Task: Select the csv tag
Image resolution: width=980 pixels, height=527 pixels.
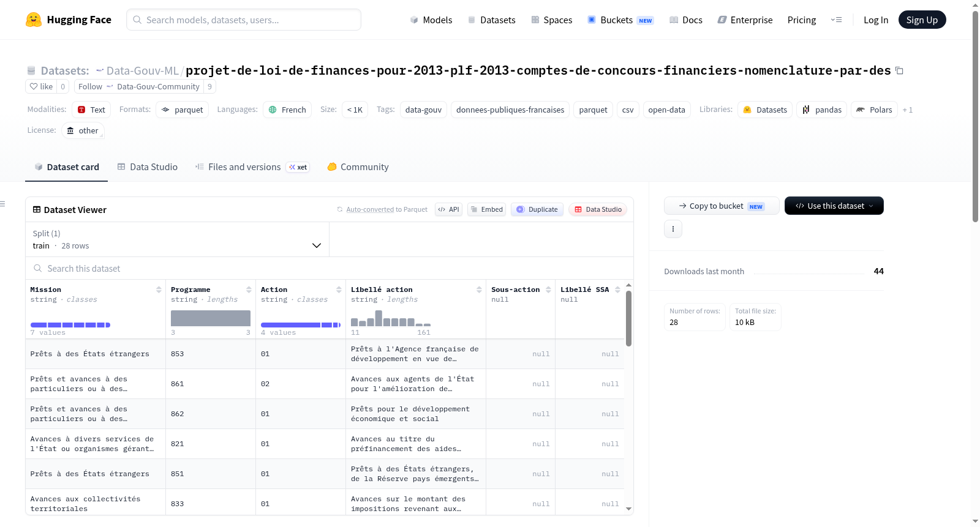Action: tap(628, 110)
